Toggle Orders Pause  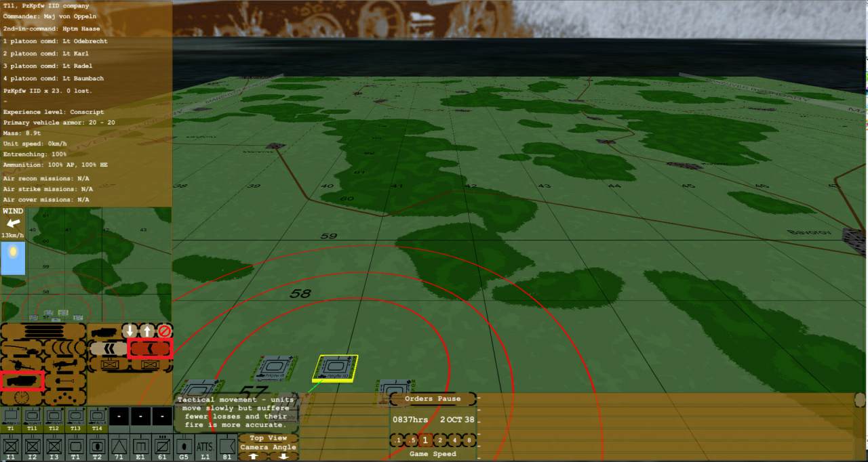433,399
